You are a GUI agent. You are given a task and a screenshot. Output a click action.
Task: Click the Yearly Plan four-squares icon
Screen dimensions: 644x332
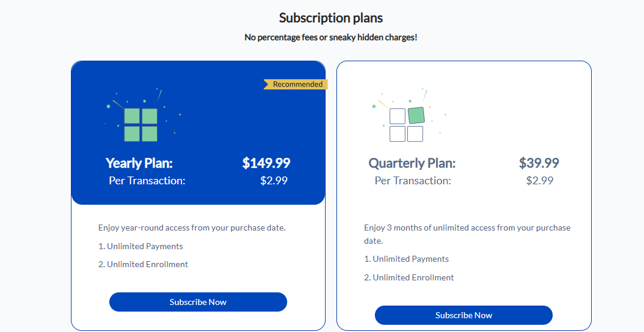141,124
